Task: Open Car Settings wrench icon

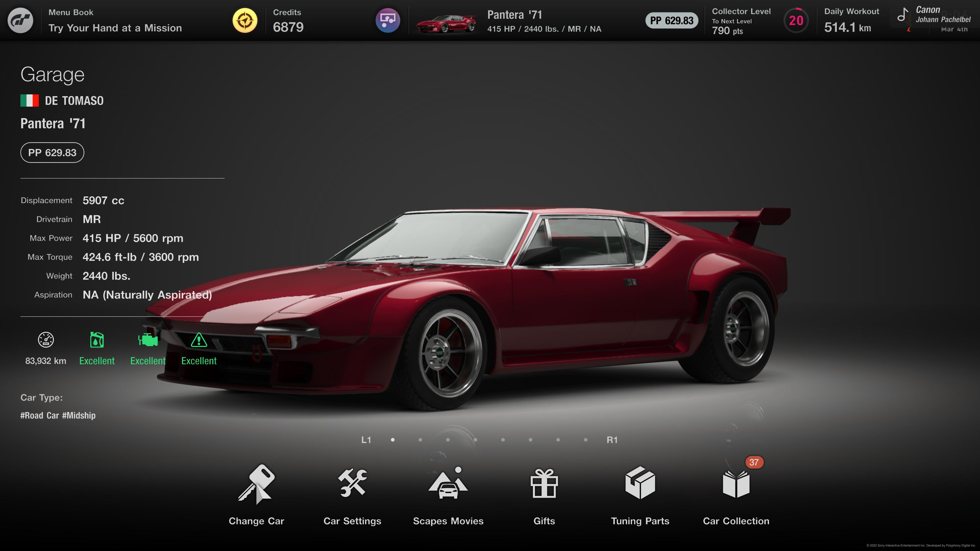Action: click(352, 483)
